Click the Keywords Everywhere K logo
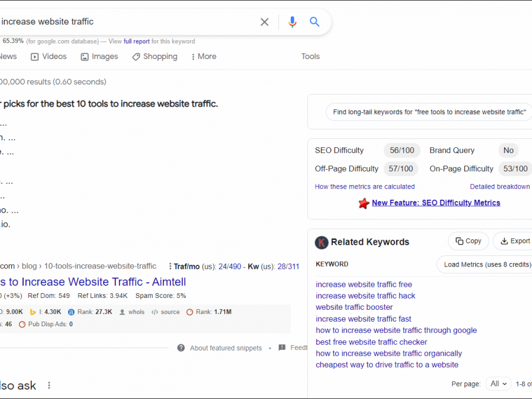This screenshot has height=399, width=532. [x=321, y=242]
